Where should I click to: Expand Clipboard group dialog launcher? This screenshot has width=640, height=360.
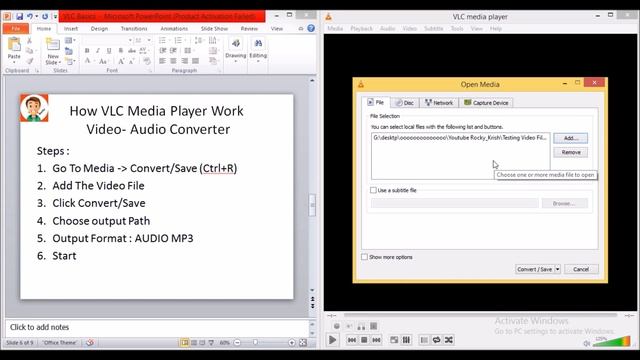(37, 71)
